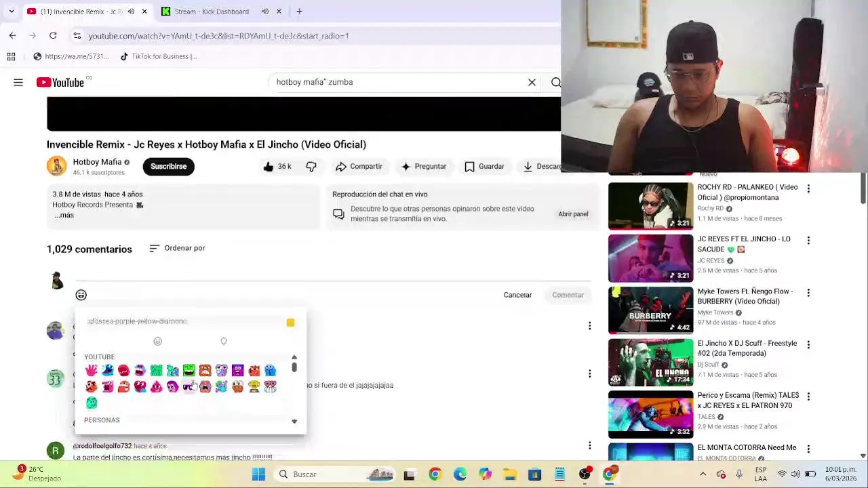This screenshot has width=868, height=488.
Task: Insert the green square laughing emoji
Action: [x=189, y=370]
